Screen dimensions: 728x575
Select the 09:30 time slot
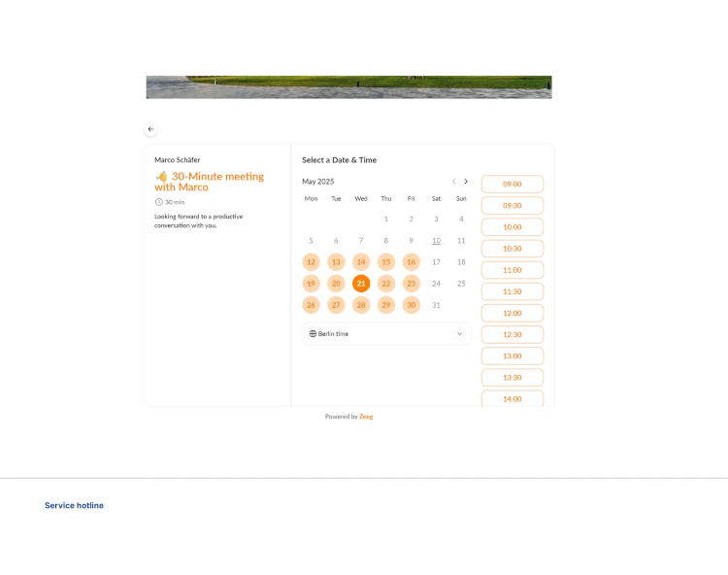(x=513, y=205)
